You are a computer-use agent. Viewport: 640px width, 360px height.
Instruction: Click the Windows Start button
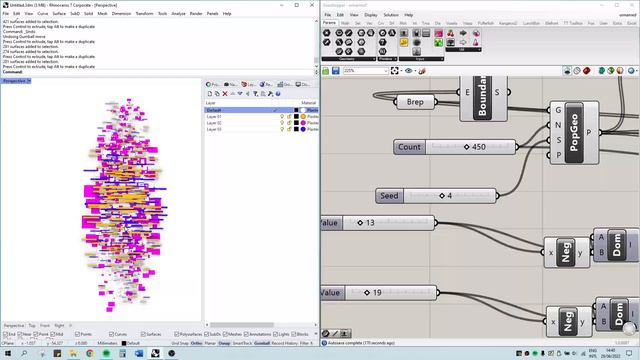[7, 353]
